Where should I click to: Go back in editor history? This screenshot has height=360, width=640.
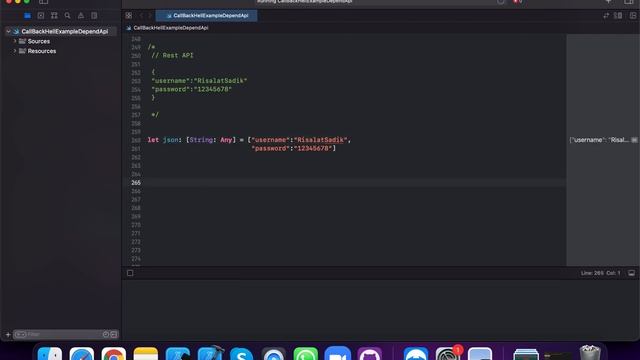[x=141, y=16]
